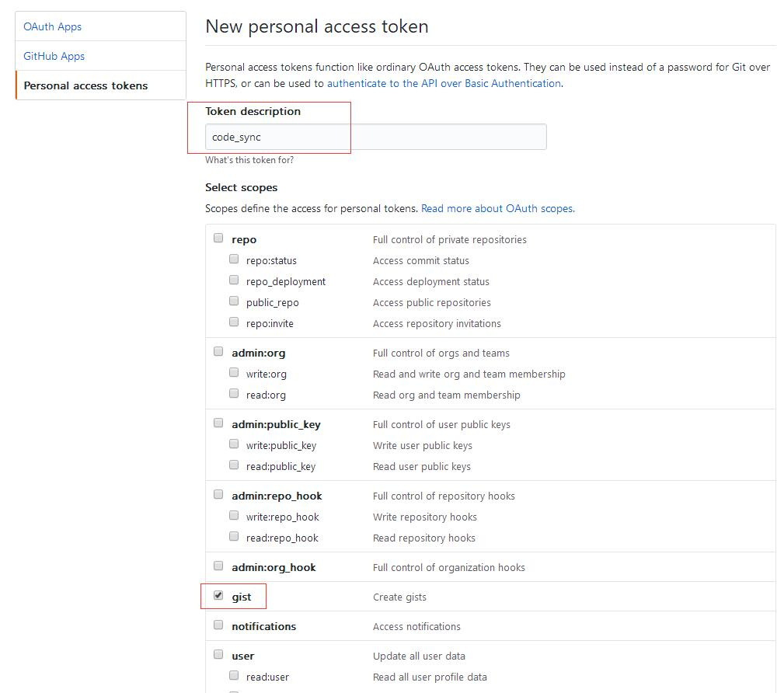Enable the read:repo_hook checkbox
This screenshot has height=693, width=784.
click(234, 537)
